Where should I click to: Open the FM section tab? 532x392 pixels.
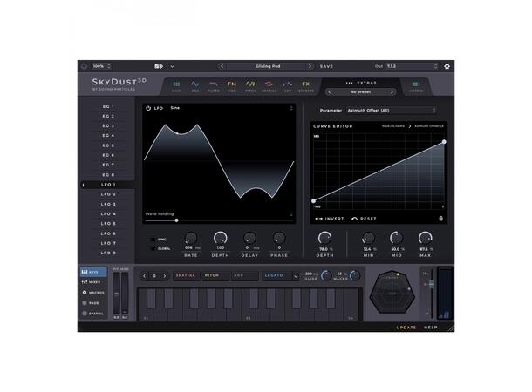pos(232,86)
